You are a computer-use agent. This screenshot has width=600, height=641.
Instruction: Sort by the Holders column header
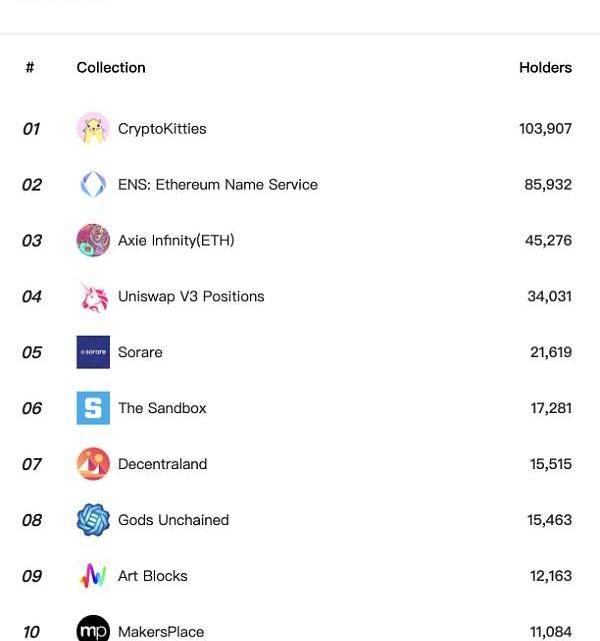(545, 68)
